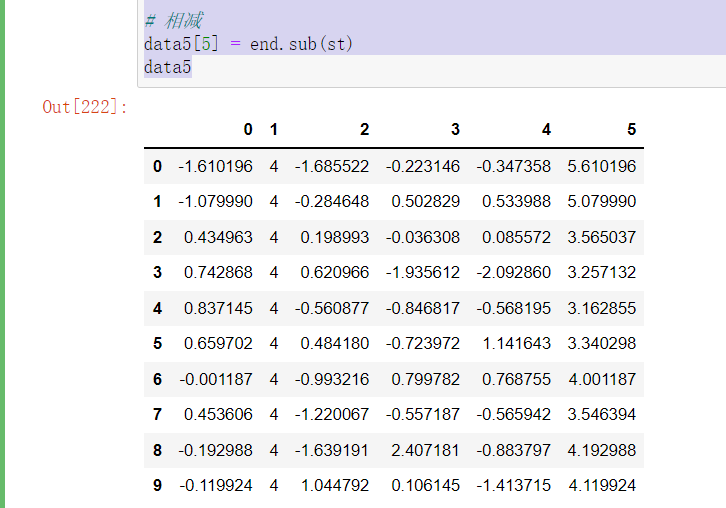Select cell value 1.044792

[335, 485]
